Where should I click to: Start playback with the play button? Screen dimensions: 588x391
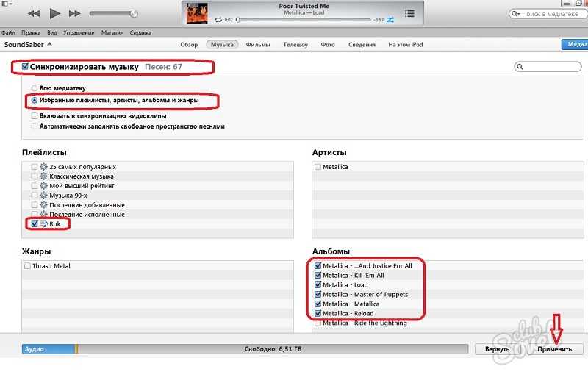click(54, 14)
